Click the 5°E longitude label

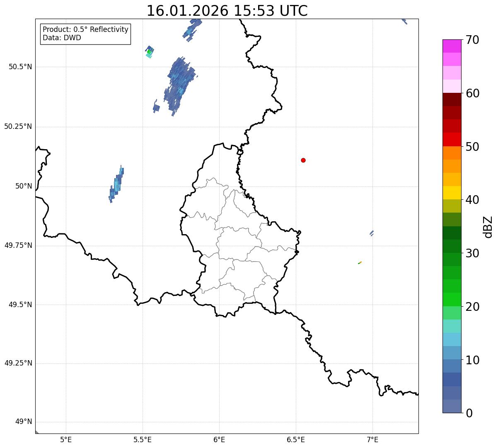66,439
